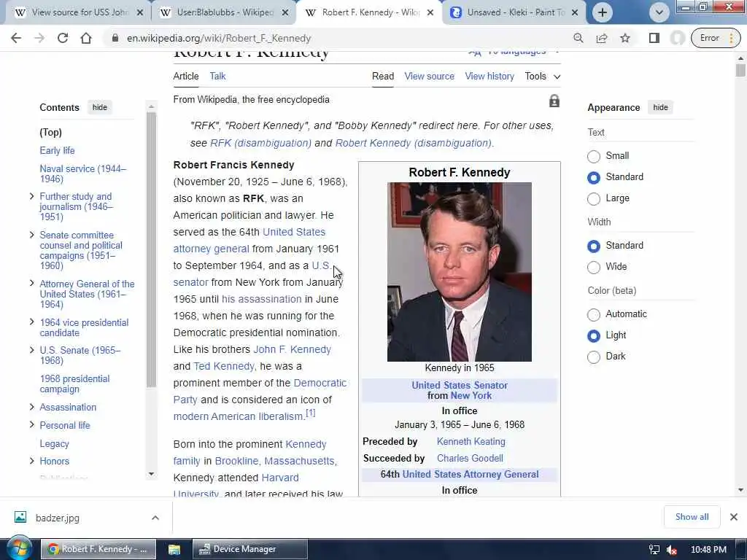View site security lock info

(115, 38)
